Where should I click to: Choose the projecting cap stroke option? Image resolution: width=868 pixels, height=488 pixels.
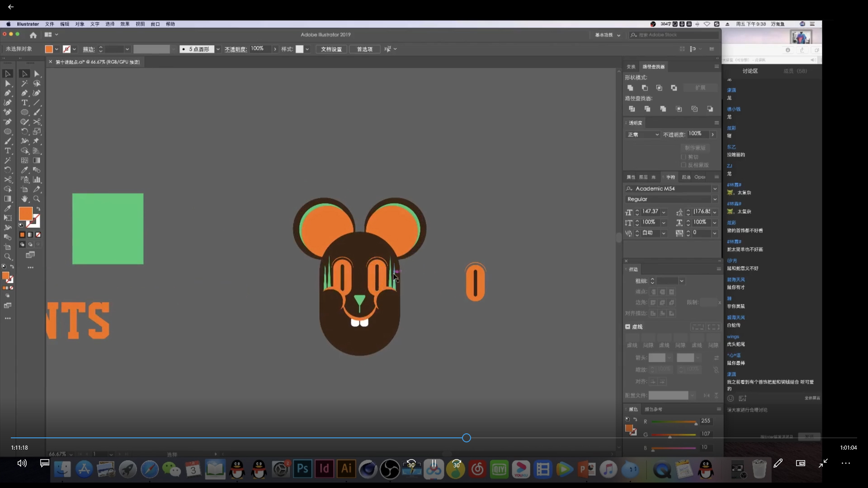(x=671, y=292)
